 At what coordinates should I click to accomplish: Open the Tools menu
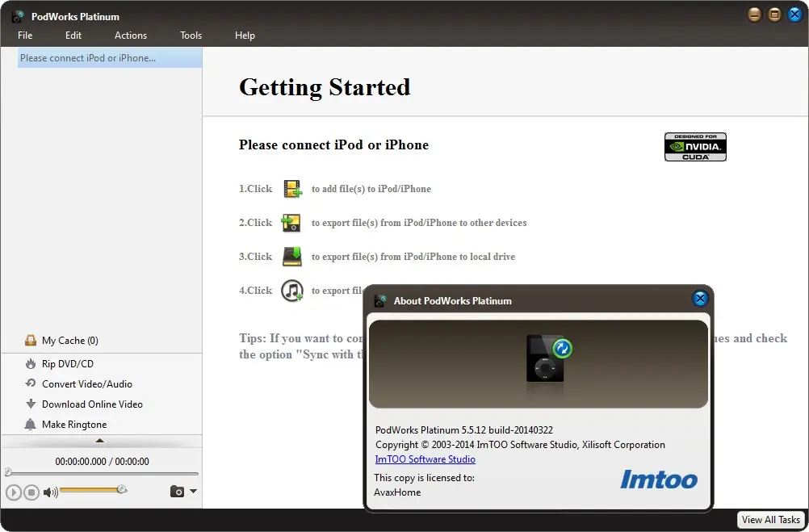point(191,35)
